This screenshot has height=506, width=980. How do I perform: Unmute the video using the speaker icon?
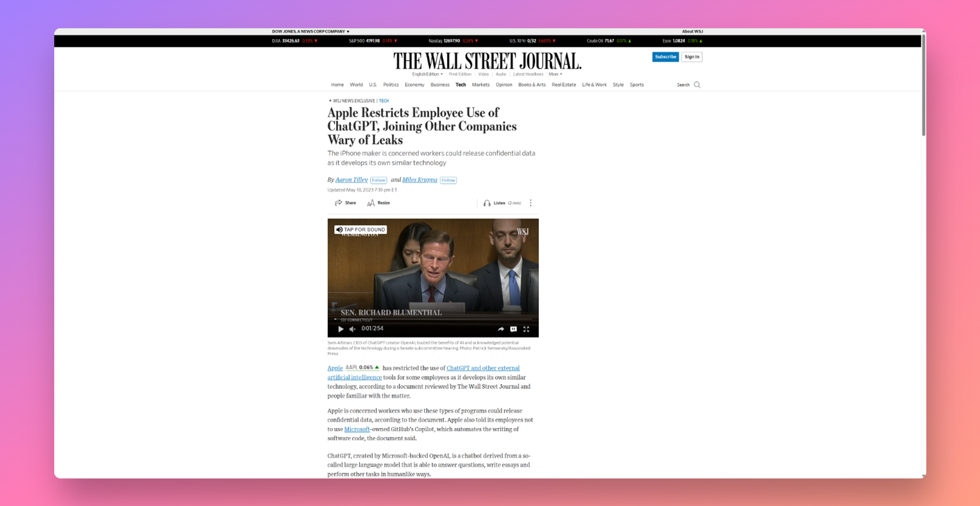pos(352,329)
